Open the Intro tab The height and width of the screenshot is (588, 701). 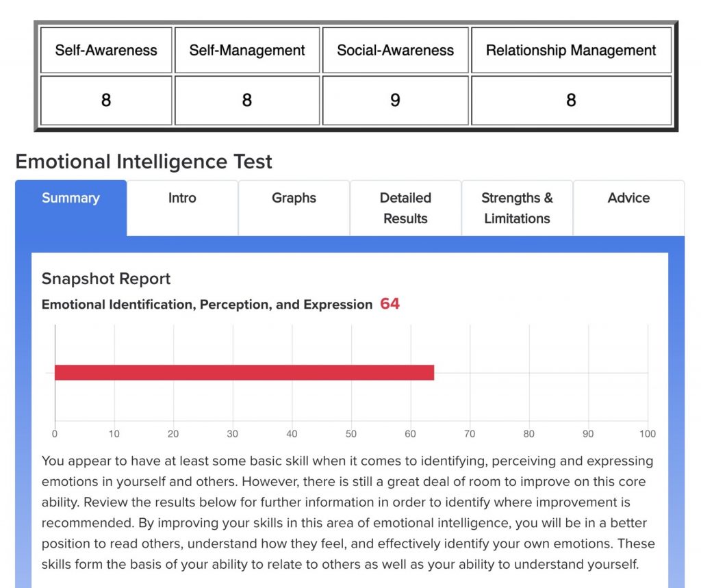[x=182, y=208]
